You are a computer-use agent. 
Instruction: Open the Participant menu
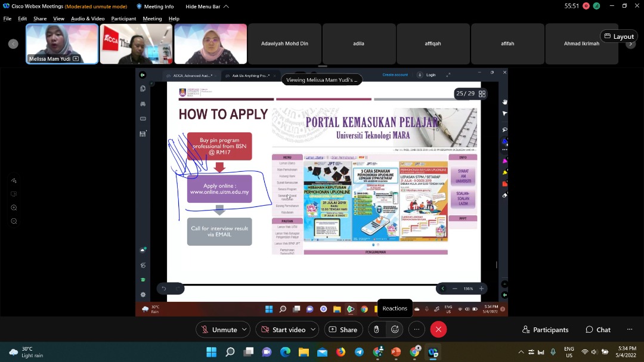123,18
